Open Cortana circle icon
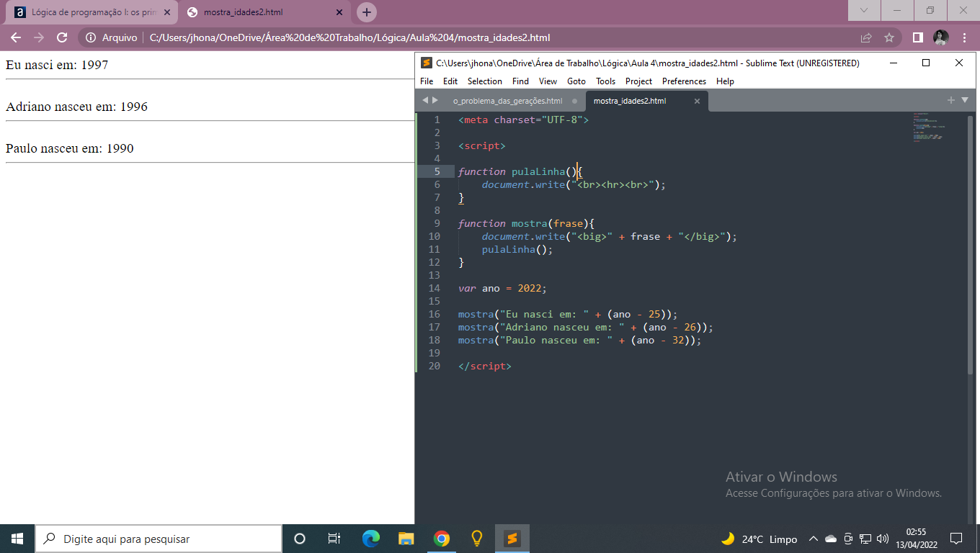 300,539
